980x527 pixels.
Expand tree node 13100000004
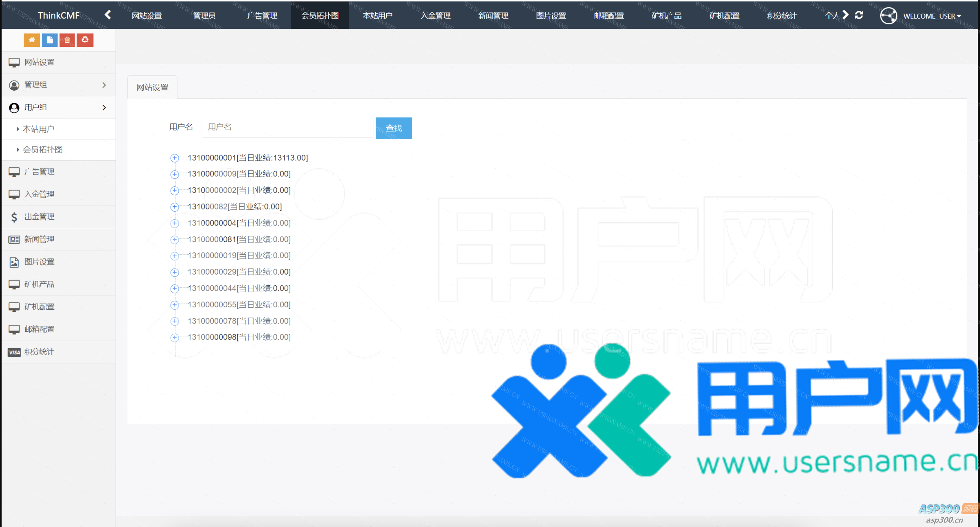[x=174, y=223]
